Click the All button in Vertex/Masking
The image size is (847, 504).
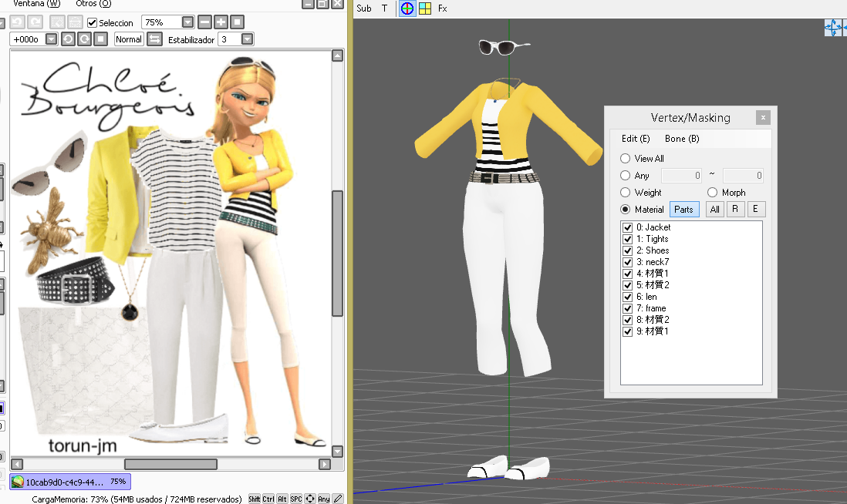(714, 210)
